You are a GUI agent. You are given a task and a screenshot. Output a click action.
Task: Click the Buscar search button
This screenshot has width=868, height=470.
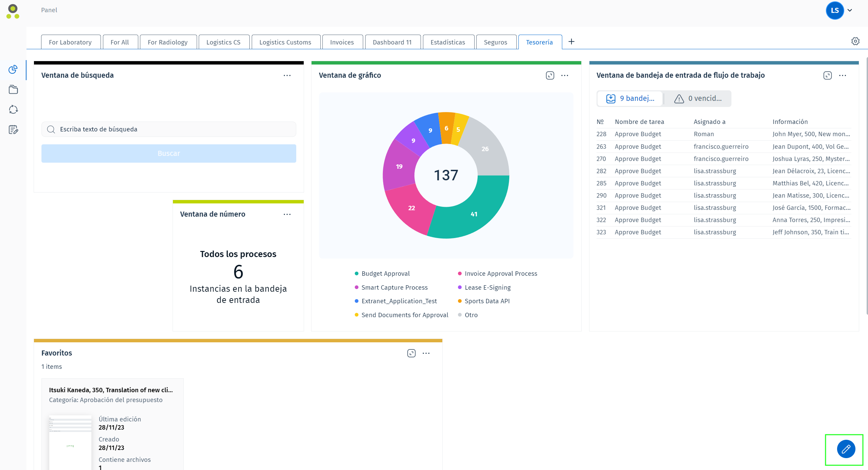[x=169, y=153]
